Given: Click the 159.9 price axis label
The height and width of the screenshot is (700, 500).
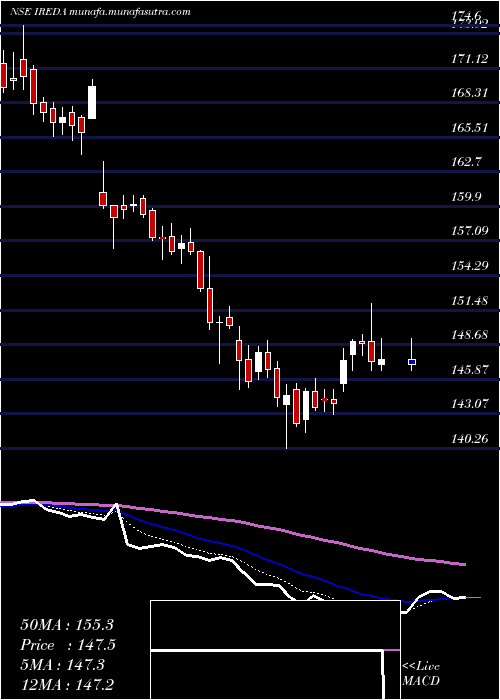Looking at the screenshot, I should (466, 196).
